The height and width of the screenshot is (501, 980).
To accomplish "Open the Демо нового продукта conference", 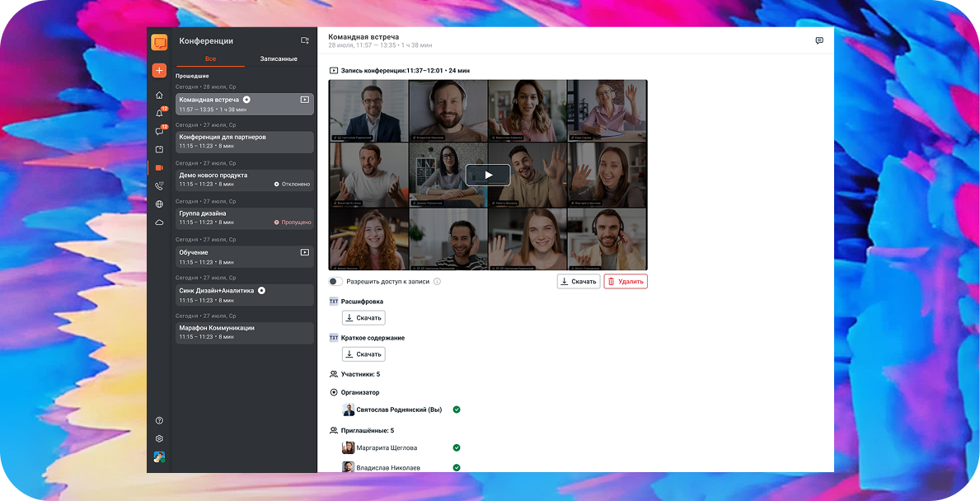I will coord(244,180).
